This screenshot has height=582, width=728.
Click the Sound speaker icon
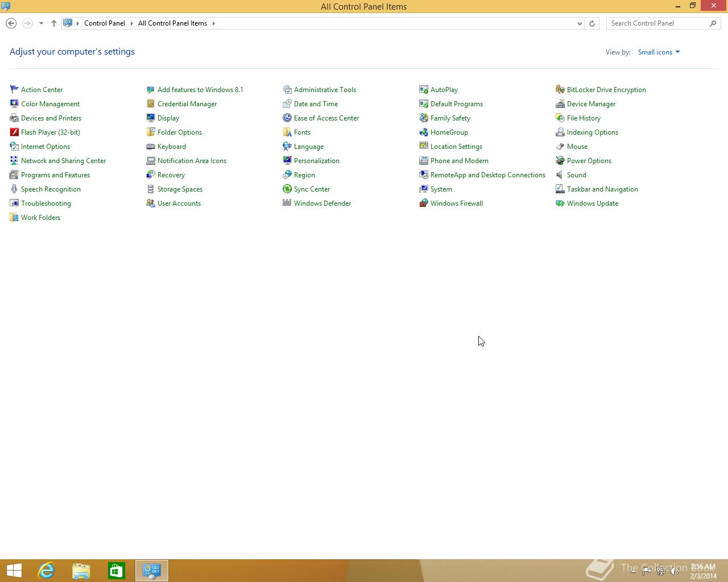point(560,174)
